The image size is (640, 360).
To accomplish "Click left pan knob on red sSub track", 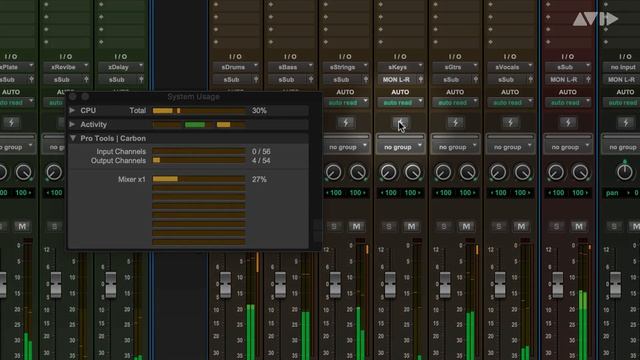I will 556,173.
